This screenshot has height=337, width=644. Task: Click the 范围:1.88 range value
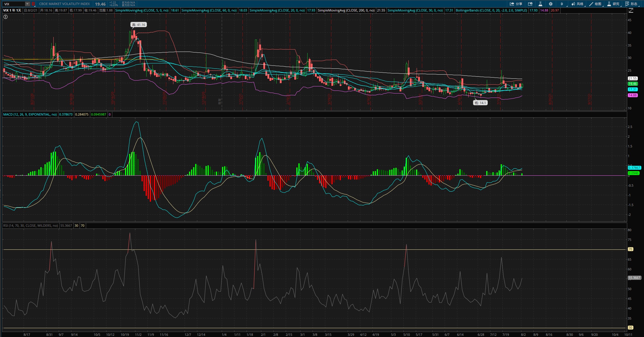tap(106, 10)
